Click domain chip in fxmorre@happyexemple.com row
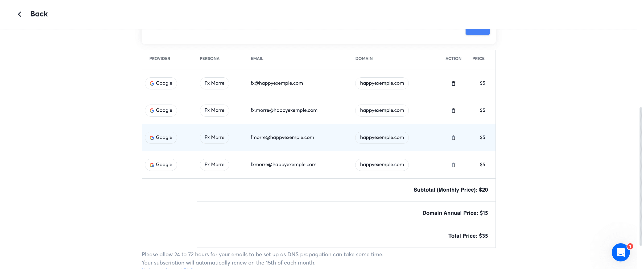Image resolution: width=644 pixels, height=269 pixels. (382, 165)
